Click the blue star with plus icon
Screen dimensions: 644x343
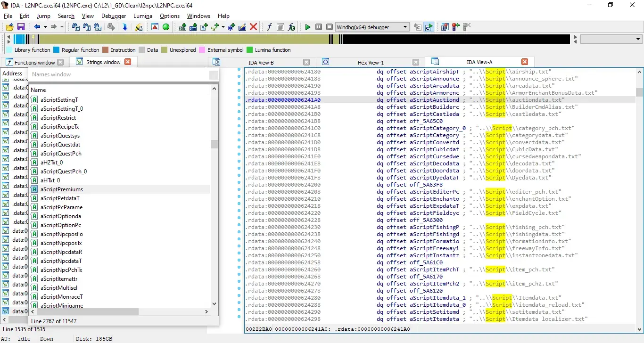pos(231,27)
